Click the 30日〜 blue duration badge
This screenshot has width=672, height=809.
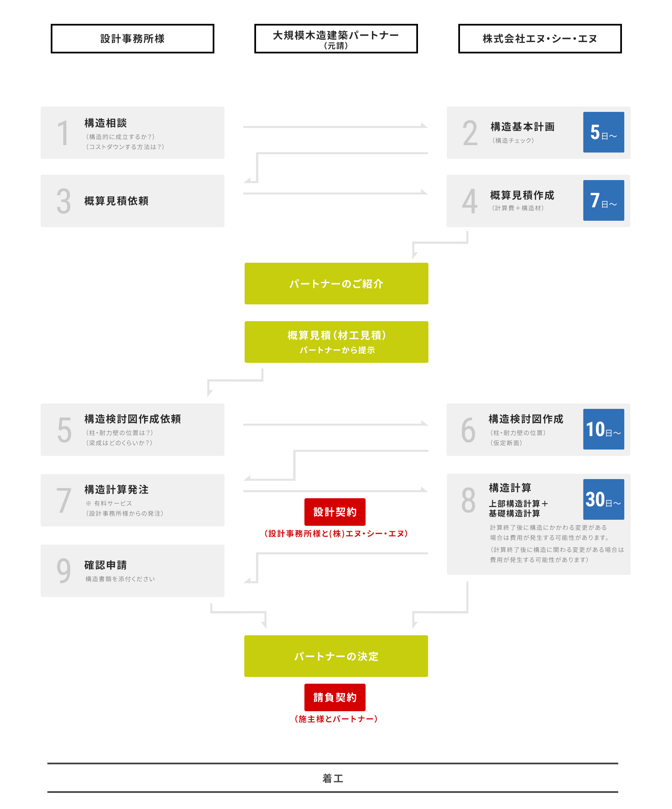pyautogui.click(x=603, y=499)
